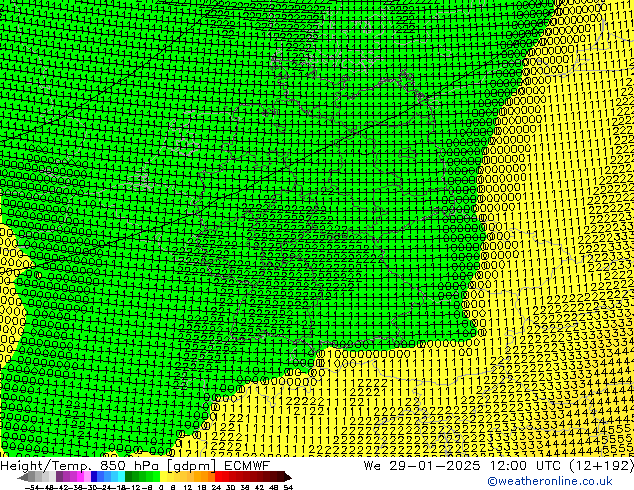Pick the yellow legend swatch above 0
This screenshot has height=490, width=634.
click(x=163, y=477)
